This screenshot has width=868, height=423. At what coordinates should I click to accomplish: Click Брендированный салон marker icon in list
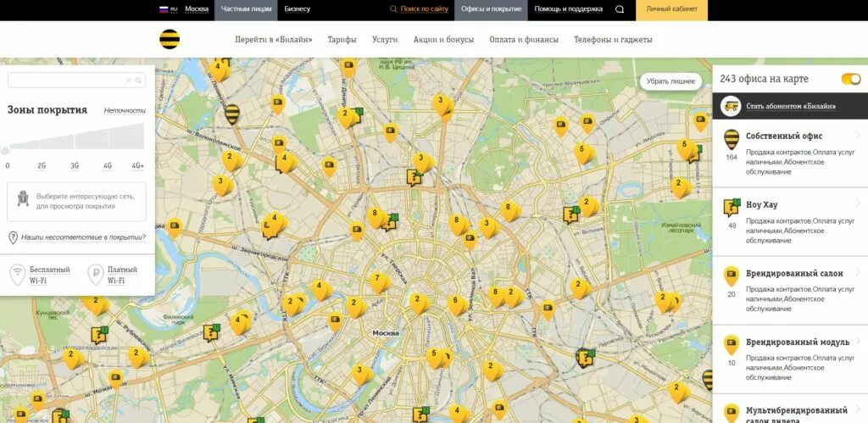(x=732, y=276)
